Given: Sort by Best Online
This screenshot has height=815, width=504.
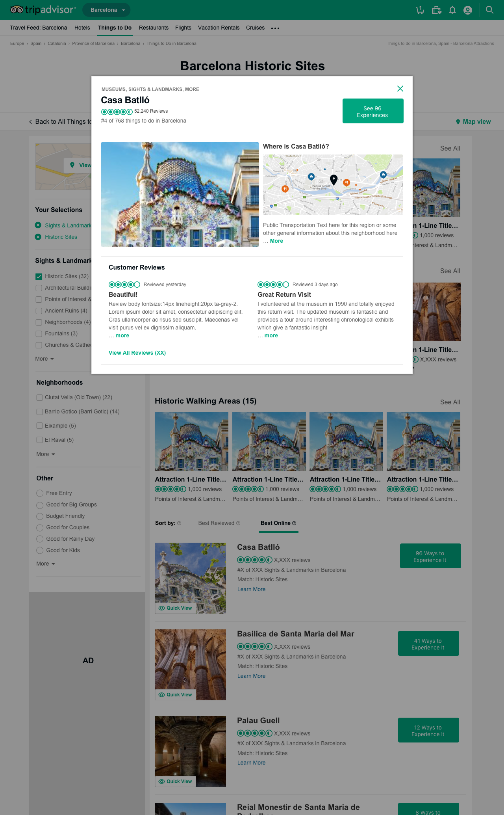Looking at the screenshot, I should point(276,523).
